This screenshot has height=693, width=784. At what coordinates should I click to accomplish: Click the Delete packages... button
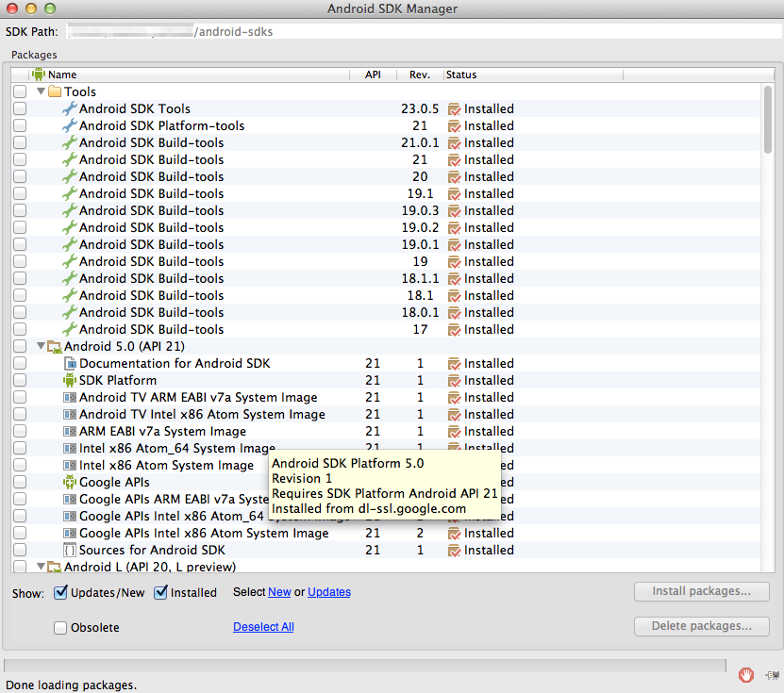[x=702, y=626]
